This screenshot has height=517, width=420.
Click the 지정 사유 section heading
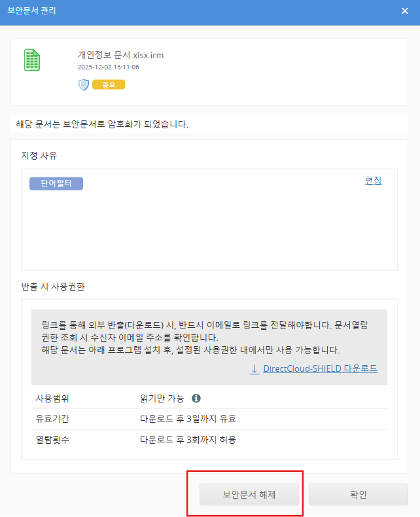(39, 155)
